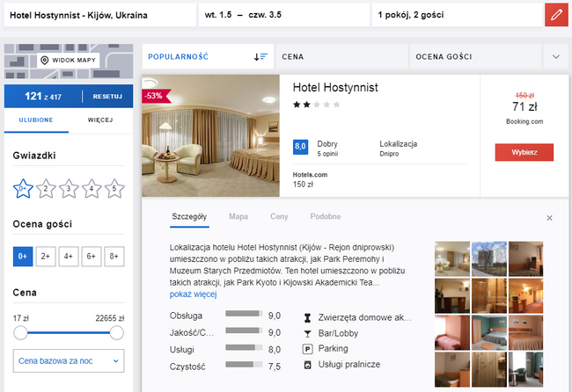Select the 5 stars filter
This screenshot has height=392, width=572.
pos(114,189)
